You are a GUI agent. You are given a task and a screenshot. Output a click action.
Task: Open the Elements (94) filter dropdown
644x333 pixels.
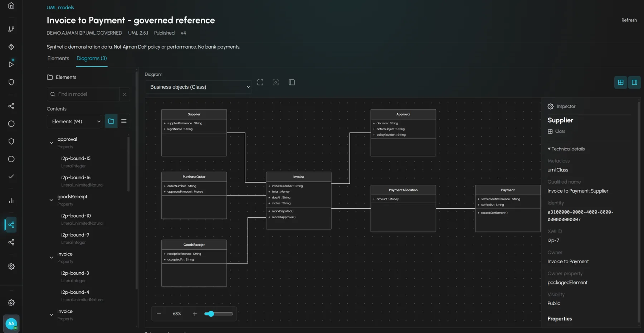tap(75, 121)
